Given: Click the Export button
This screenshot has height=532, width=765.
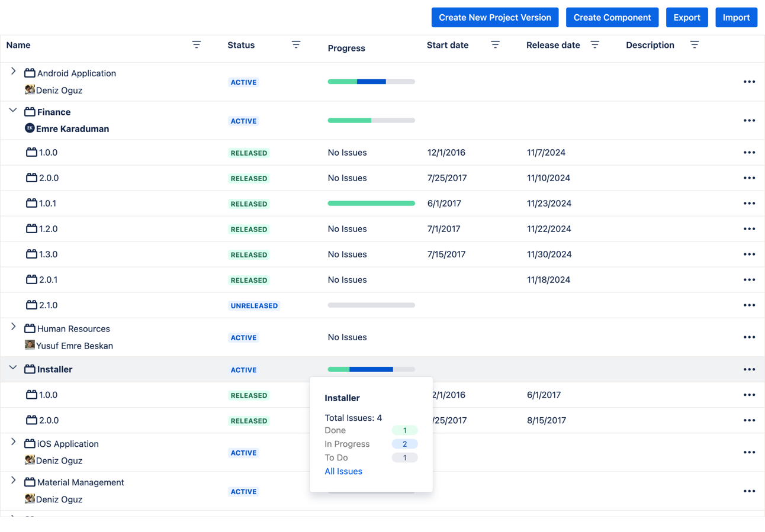Looking at the screenshot, I should click(x=687, y=17).
